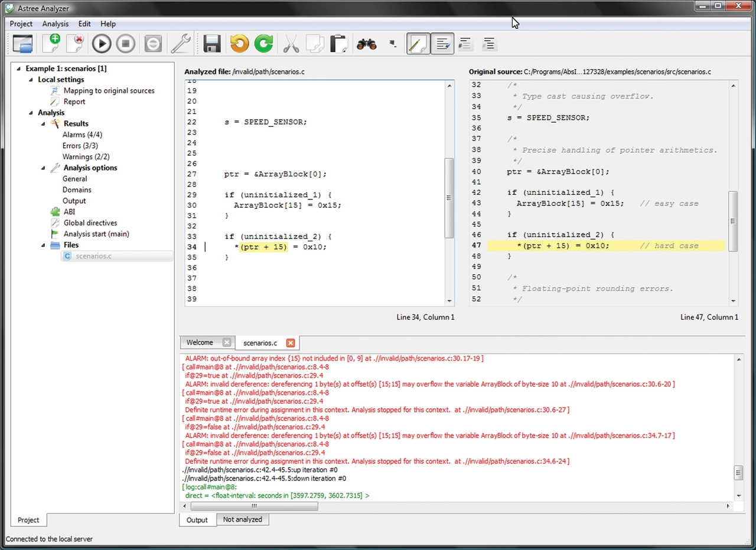Collapse the Analysis options tree node
756x550 pixels.
tap(43, 168)
